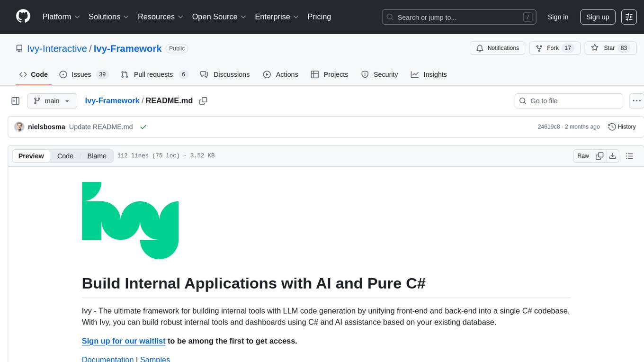The image size is (644, 362).
Task: Expand the Solutions menu
Action: coord(109,17)
